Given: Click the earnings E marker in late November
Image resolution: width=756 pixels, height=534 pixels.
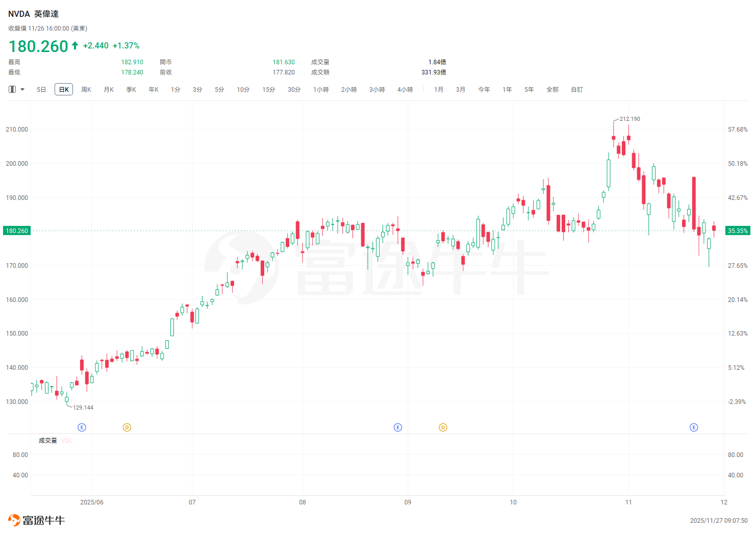Looking at the screenshot, I should [x=694, y=427].
